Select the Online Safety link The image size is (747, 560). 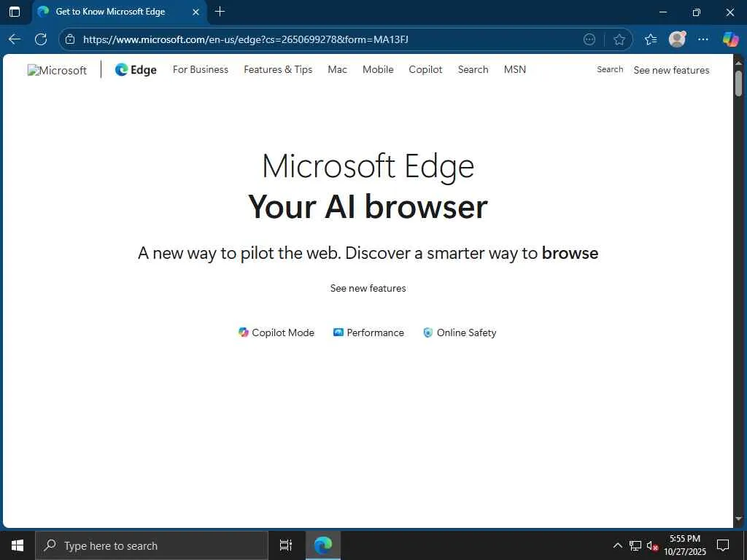coord(460,332)
